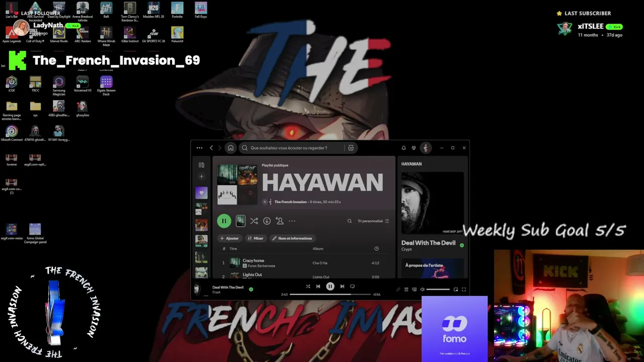This screenshot has height=362, width=644.
Task: Open the Fortnite desktop shortcut
Action: (x=177, y=10)
